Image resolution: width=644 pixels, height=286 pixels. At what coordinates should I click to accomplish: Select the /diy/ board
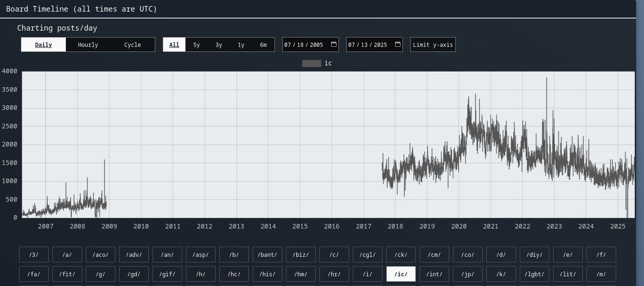(x=535, y=254)
